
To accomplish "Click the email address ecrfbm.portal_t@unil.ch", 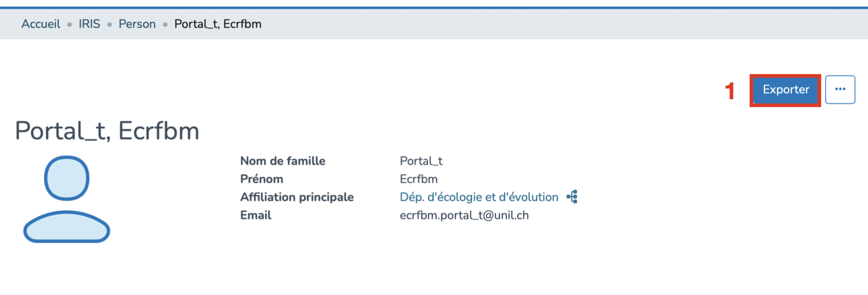I will 464,216.
